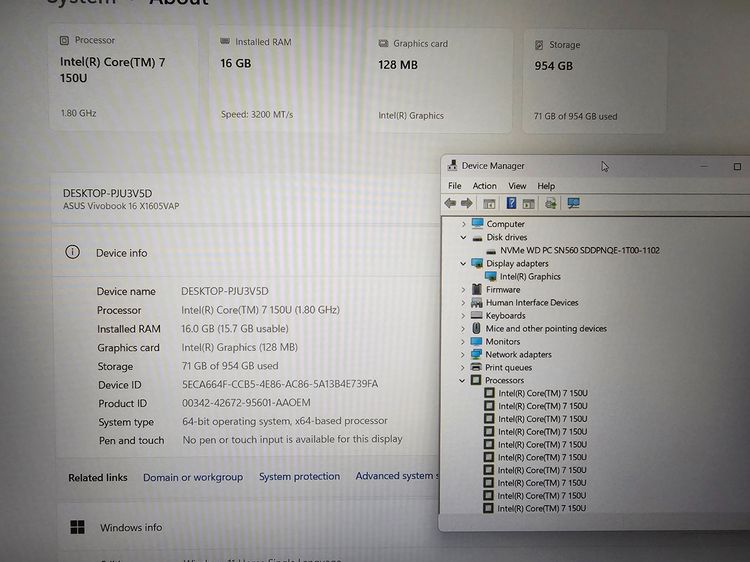The image size is (750, 562).
Task: Collapse the Disk drives node
Action: pyautogui.click(x=463, y=237)
